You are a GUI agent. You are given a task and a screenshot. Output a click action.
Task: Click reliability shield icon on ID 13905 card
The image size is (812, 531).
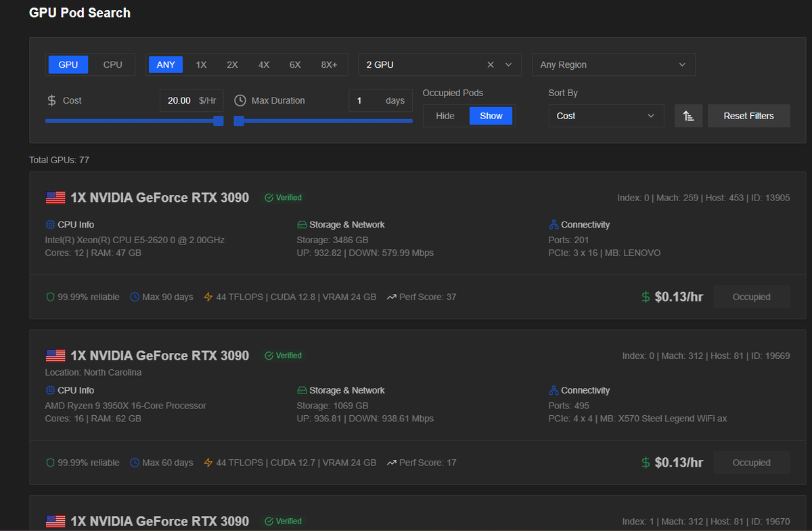click(x=50, y=297)
